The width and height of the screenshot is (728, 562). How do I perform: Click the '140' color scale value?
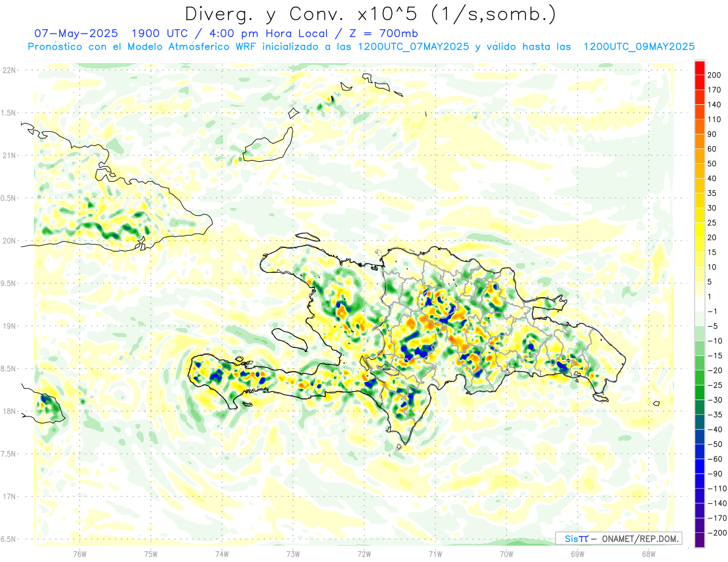pyautogui.click(x=714, y=104)
